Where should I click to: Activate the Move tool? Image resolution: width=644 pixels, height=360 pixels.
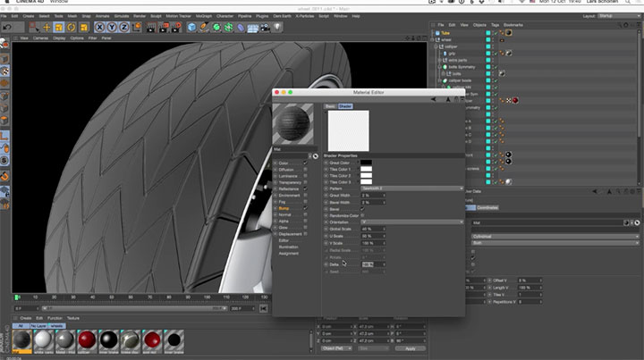47,28
